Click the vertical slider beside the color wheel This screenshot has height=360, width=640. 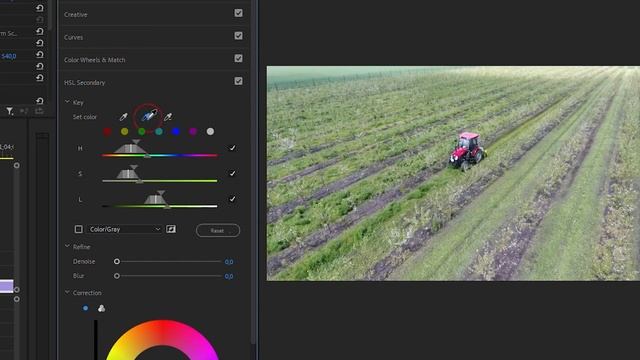tap(96, 340)
